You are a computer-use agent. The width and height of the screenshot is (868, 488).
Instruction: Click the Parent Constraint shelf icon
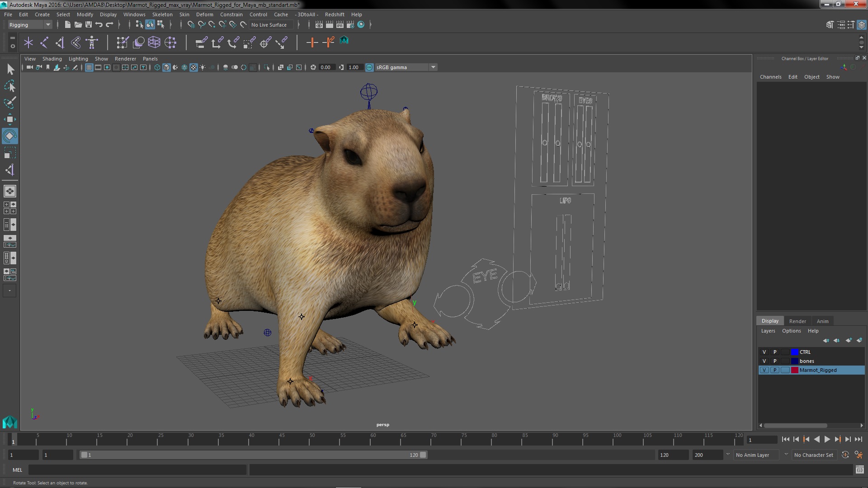[x=201, y=42]
